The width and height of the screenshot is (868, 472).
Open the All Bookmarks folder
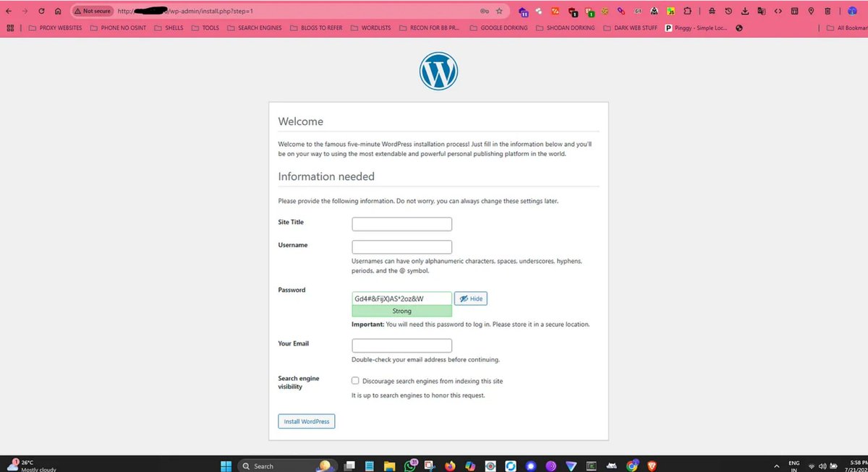point(846,28)
